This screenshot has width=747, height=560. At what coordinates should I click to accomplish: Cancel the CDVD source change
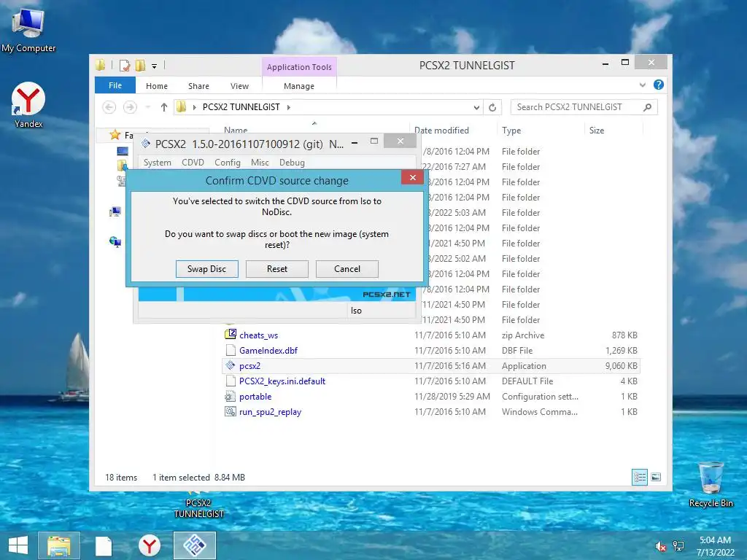coord(347,269)
